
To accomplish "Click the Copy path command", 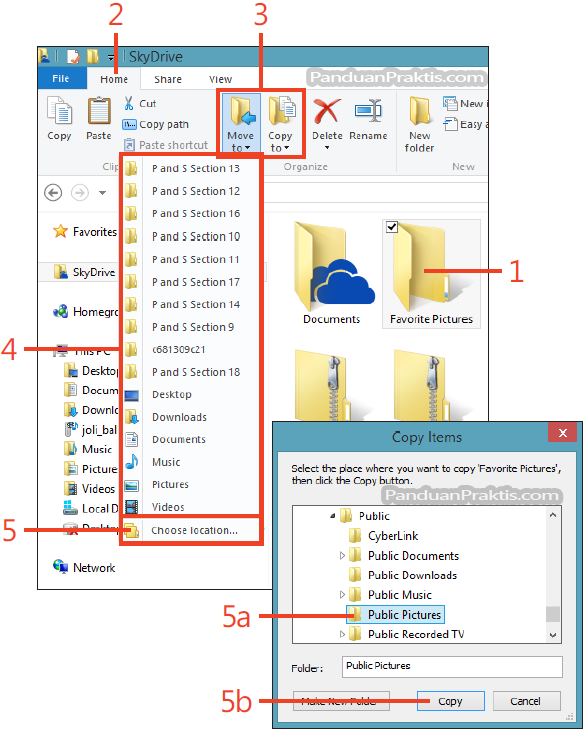I will point(156,124).
